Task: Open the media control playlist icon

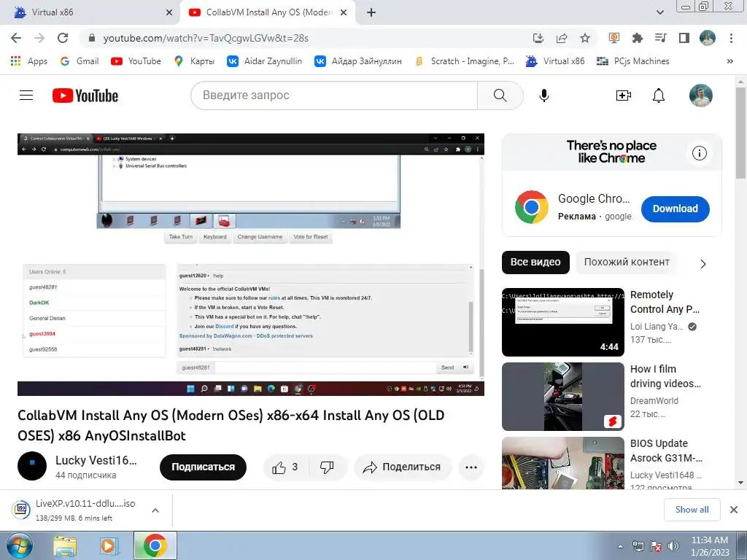Action: point(660,38)
